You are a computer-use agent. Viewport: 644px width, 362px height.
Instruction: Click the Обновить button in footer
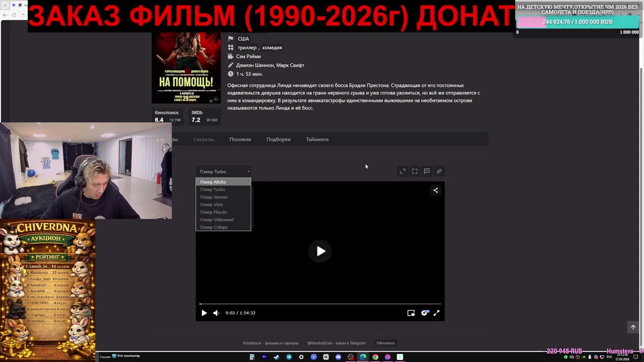pyautogui.click(x=386, y=343)
